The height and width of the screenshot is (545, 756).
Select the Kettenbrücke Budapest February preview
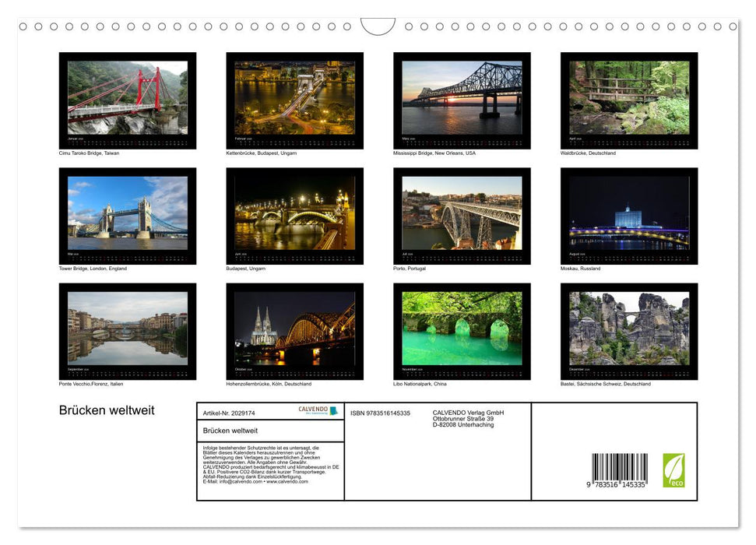coord(295,100)
